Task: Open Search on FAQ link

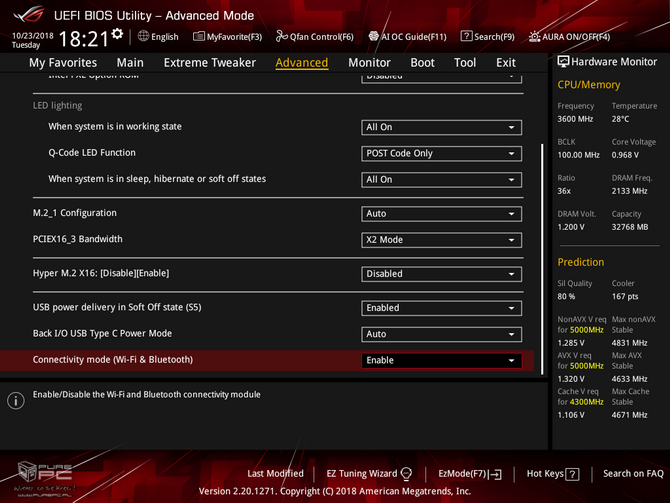Action: (633, 474)
